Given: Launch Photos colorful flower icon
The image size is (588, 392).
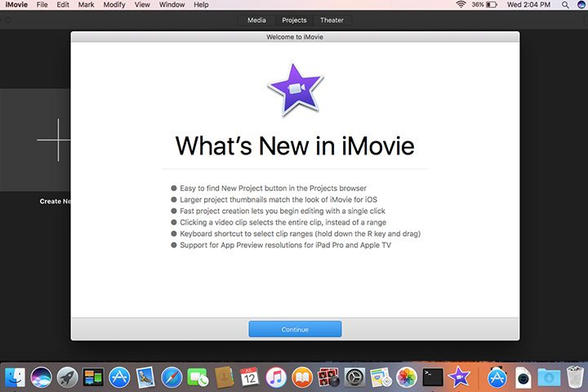Looking at the screenshot, I should [x=407, y=377].
